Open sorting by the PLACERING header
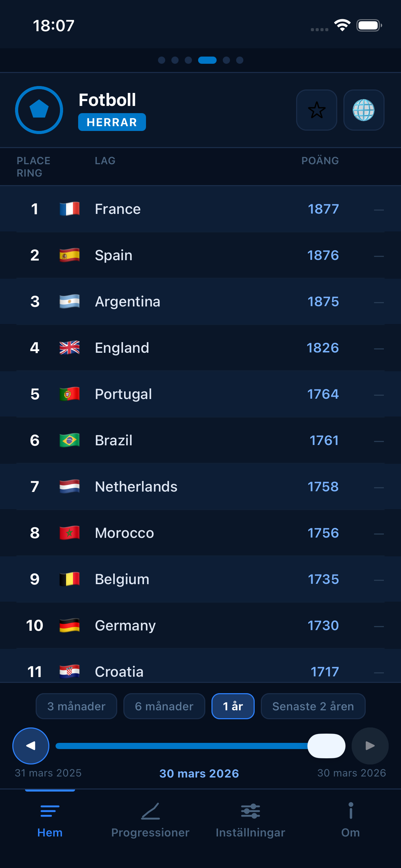 click(34, 167)
